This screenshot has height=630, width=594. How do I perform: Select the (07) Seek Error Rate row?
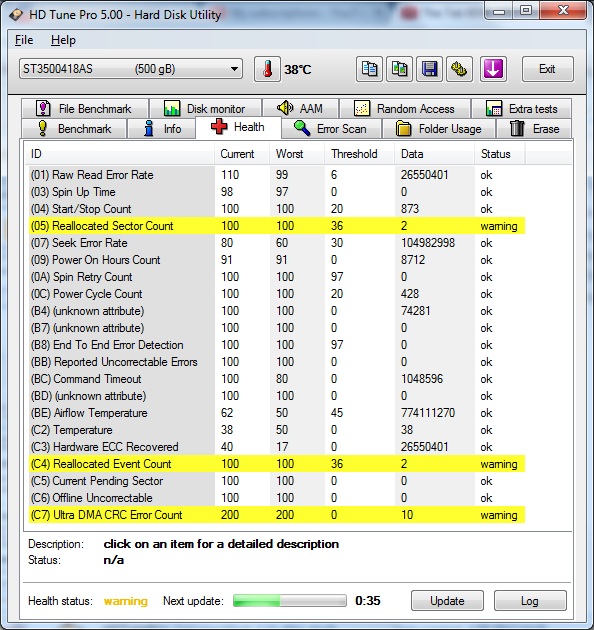pos(277,243)
